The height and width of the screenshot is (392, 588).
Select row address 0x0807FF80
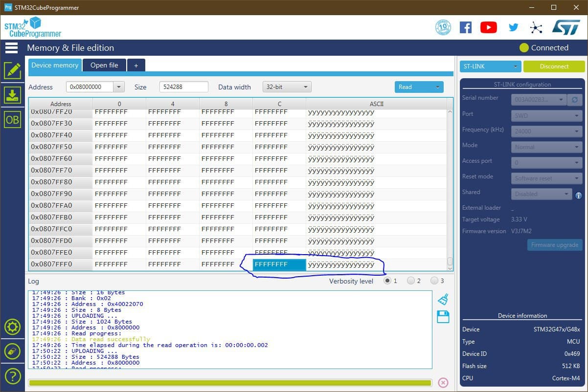coord(61,182)
